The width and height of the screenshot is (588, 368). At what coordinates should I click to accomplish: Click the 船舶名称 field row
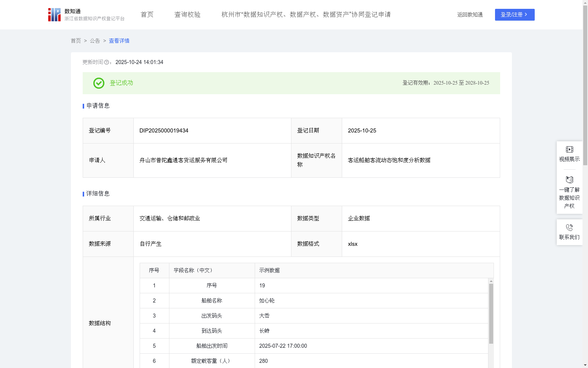coord(314,301)
